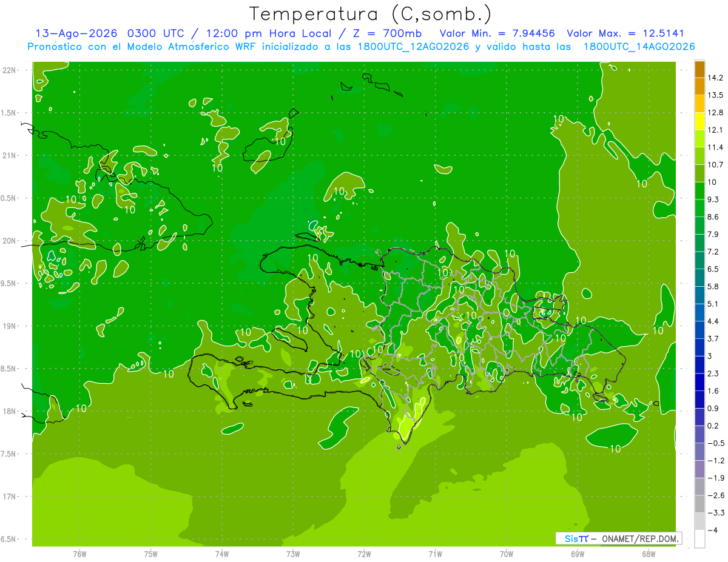Click the "17N" latitude axis label

10,497
